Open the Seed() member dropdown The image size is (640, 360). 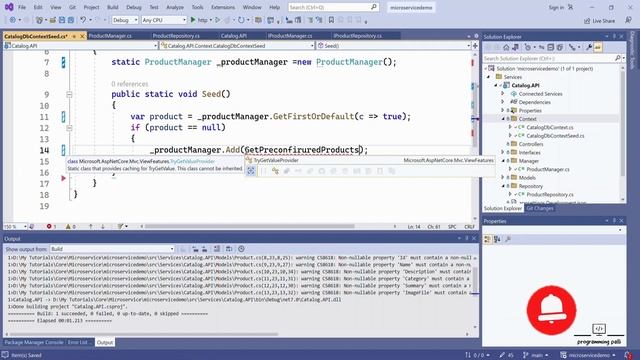(x=394, y=46)
